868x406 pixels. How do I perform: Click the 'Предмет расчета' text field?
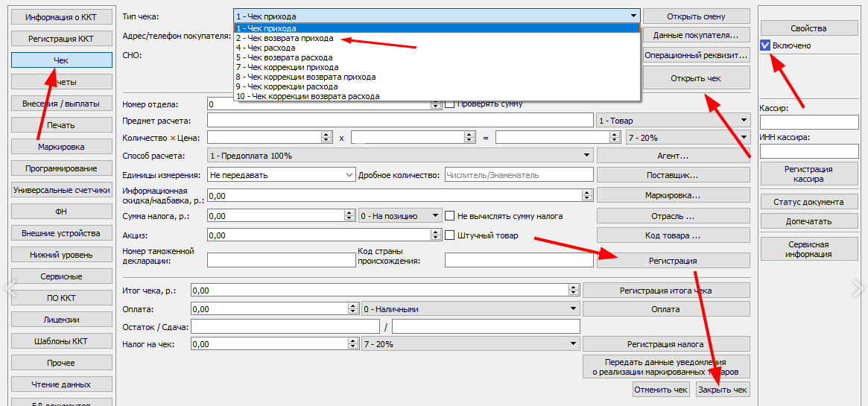click(400, 121)
